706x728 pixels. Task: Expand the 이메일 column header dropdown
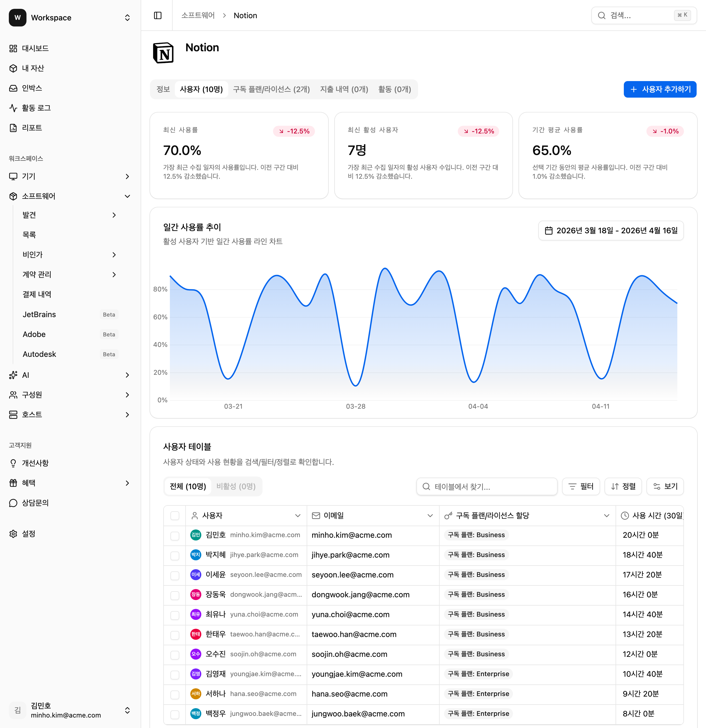point(430,516)
